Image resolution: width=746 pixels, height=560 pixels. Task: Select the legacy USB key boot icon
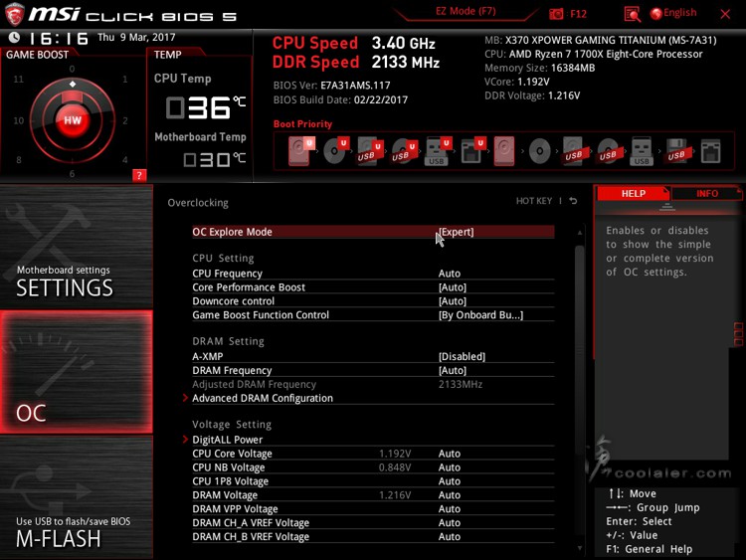[x=642, y=151]
